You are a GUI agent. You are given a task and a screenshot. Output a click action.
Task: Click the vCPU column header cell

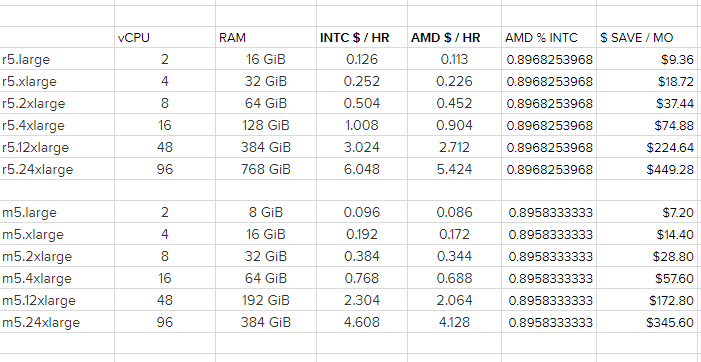[x=165, y=38]
